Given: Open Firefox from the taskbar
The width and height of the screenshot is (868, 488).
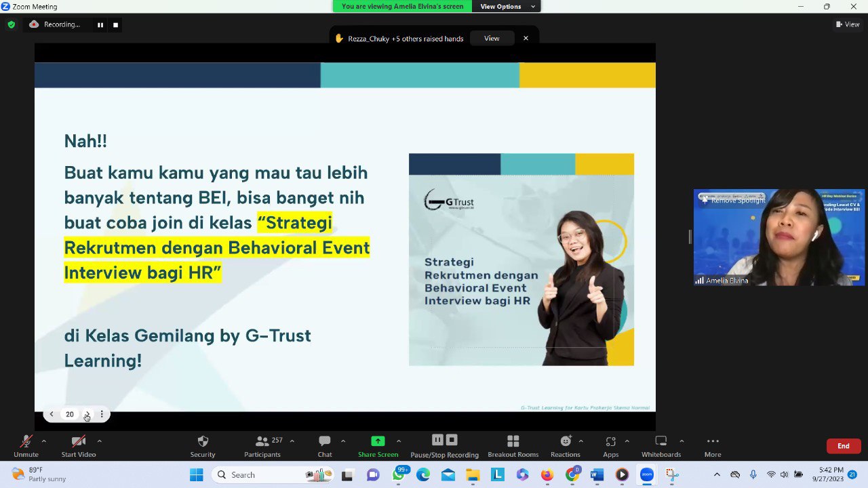Looking at the screenshot, I should [547, 474].
